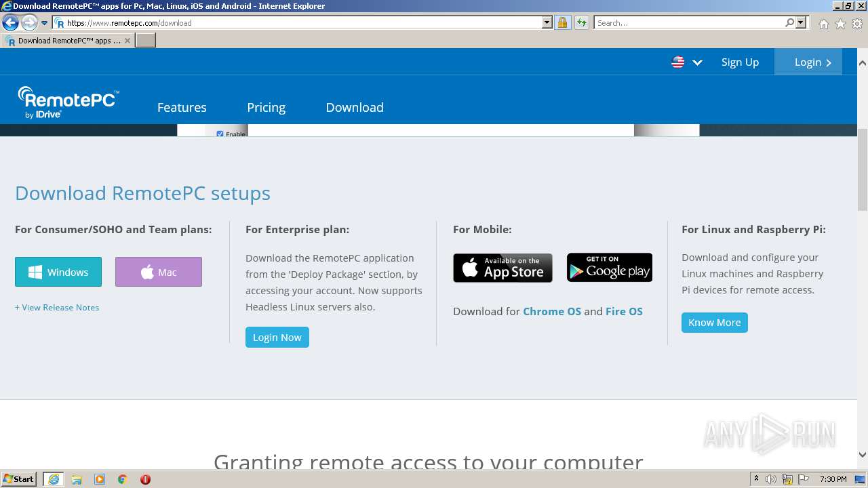This screenshot has height=488, width=868.
Task: Open the file explorer taskbar icon
Action: (77, 479)
